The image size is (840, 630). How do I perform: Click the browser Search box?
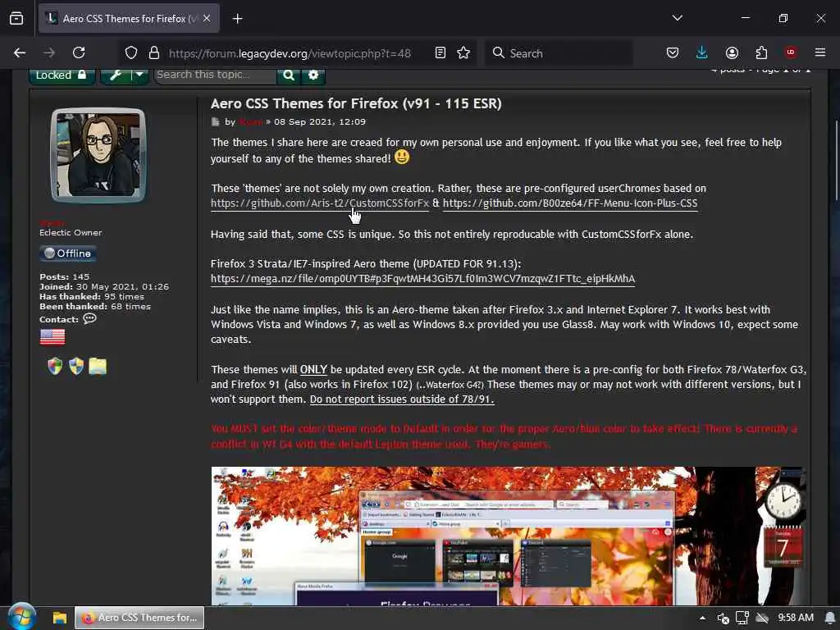click(559, 53)
